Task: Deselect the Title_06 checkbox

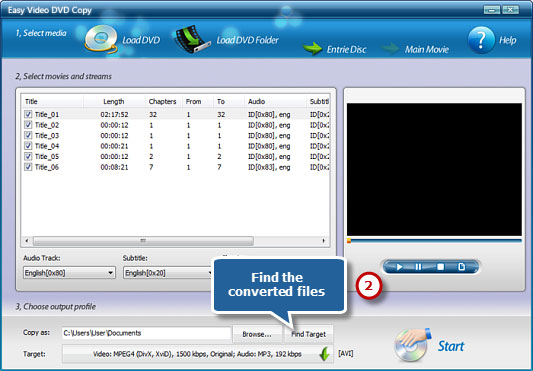Action: click(x=28, y=167)
